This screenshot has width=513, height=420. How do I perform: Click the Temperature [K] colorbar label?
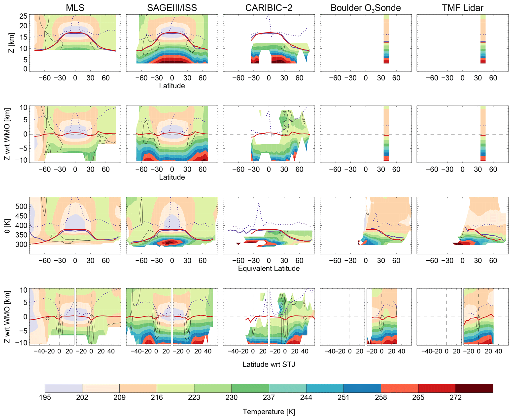[x=269, y=412]
